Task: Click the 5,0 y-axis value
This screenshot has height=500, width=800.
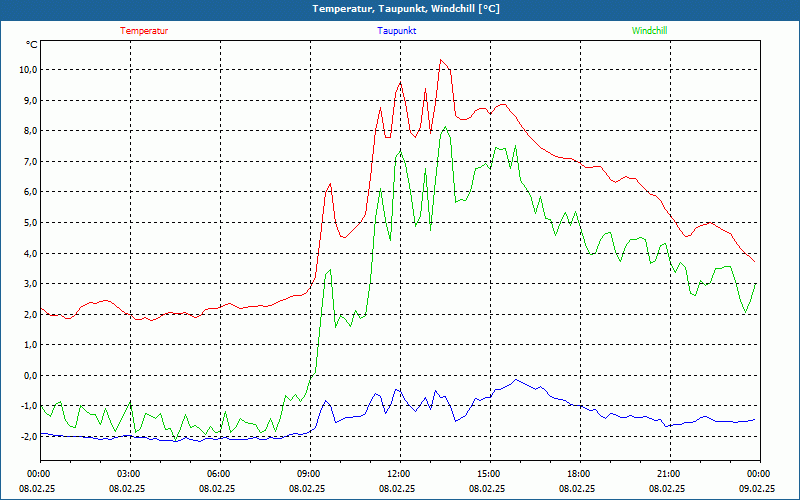Action: click(30, 222)
